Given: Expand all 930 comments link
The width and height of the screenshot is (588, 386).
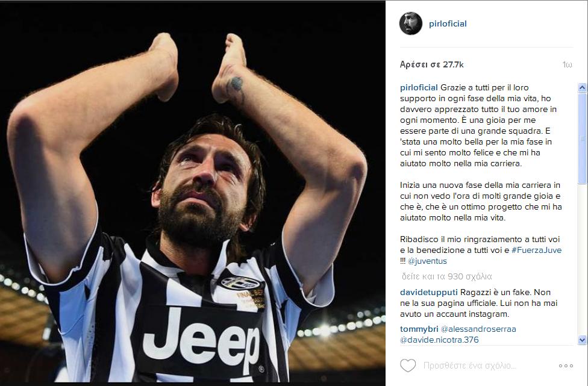Looking at the screenshot, I should [x=446, y=276].
